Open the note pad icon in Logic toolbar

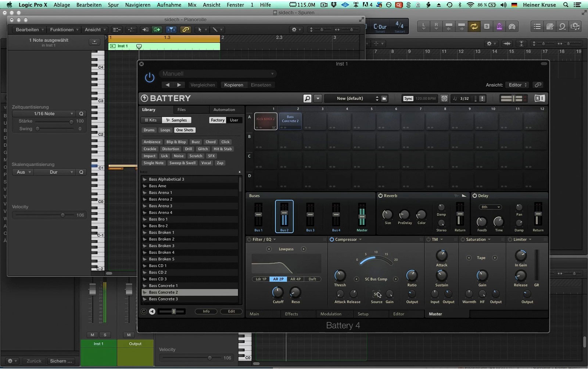[x=550, y=26]
